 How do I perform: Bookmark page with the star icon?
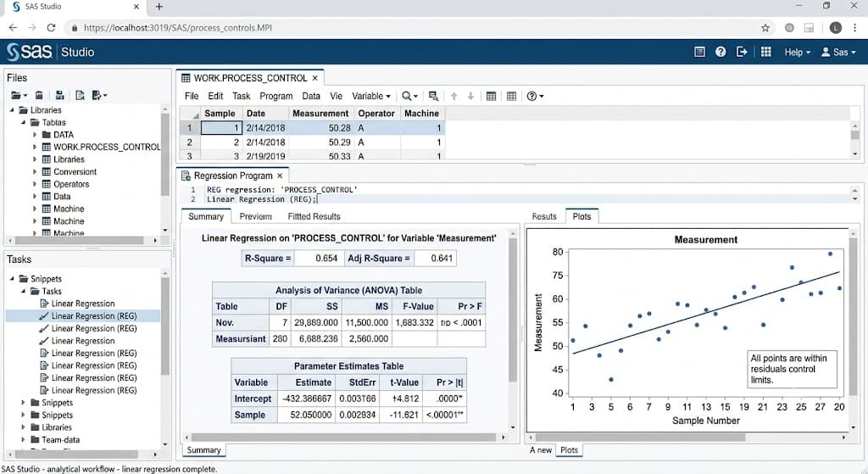tap(765, 28)
